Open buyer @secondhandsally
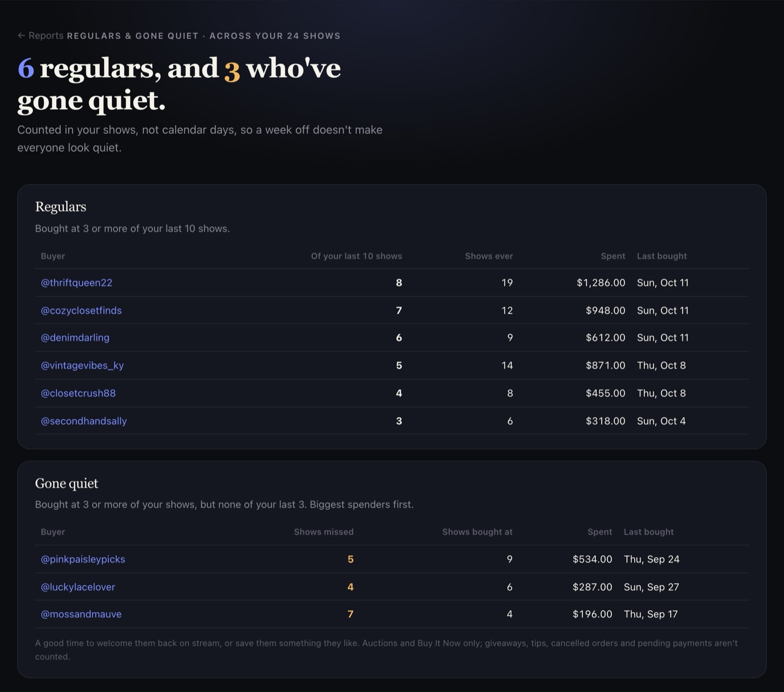The width and height of the screenshot is (784, 692). tap(84, 421)
